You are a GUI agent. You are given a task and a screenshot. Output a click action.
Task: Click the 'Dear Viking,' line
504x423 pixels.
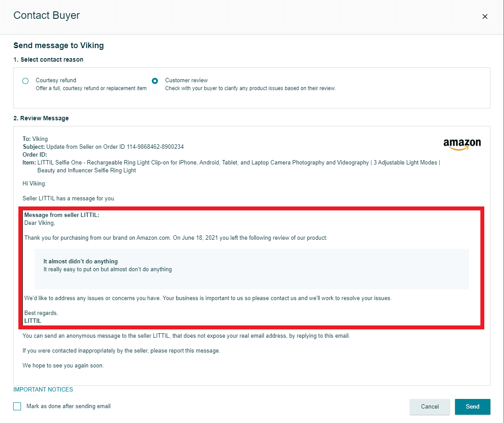pyautogui.click(x=40, y=223)
